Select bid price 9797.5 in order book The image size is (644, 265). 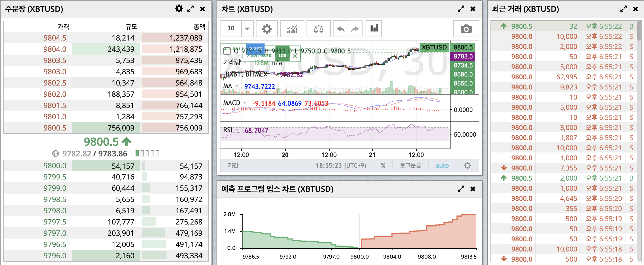coord(55,222)
